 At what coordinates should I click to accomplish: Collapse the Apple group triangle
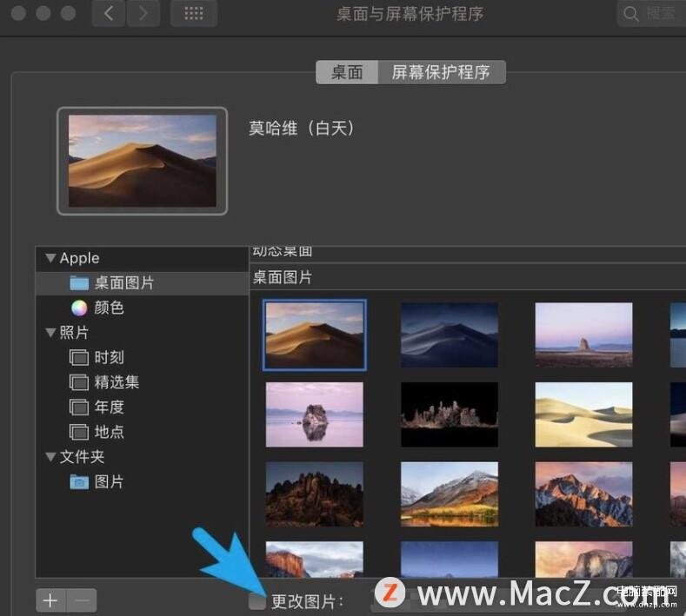(x=50, y=258)
